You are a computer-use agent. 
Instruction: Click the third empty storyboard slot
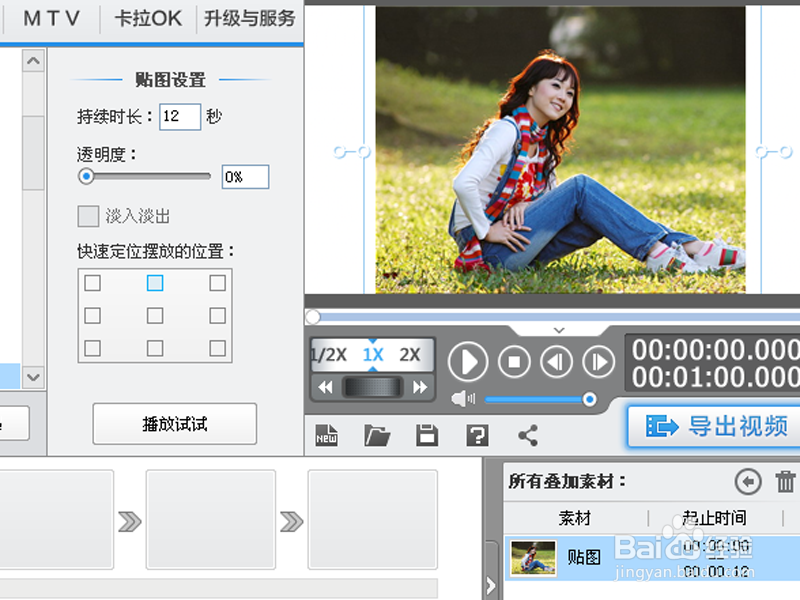click(372, 519)
